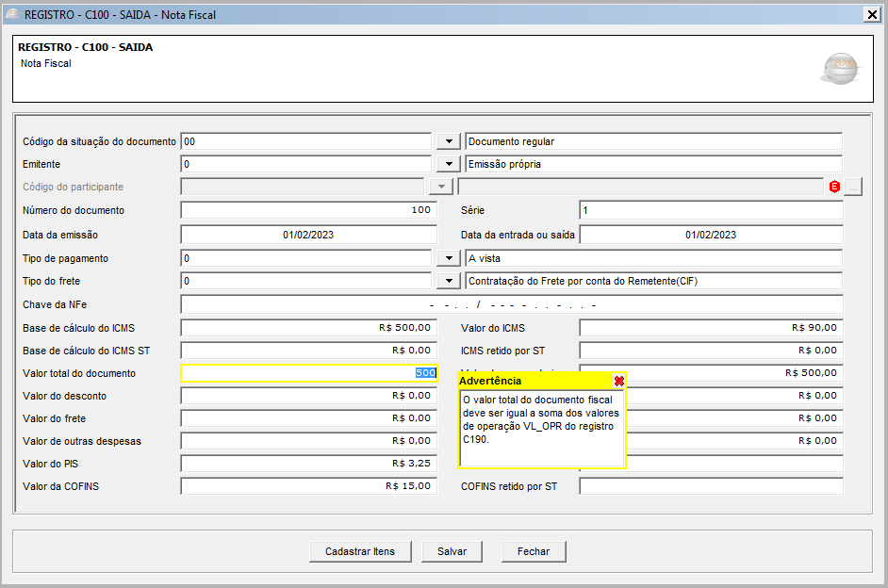Click the Emissão própria description field
This screenshot has width=888, height=588.
click(653, 164)
